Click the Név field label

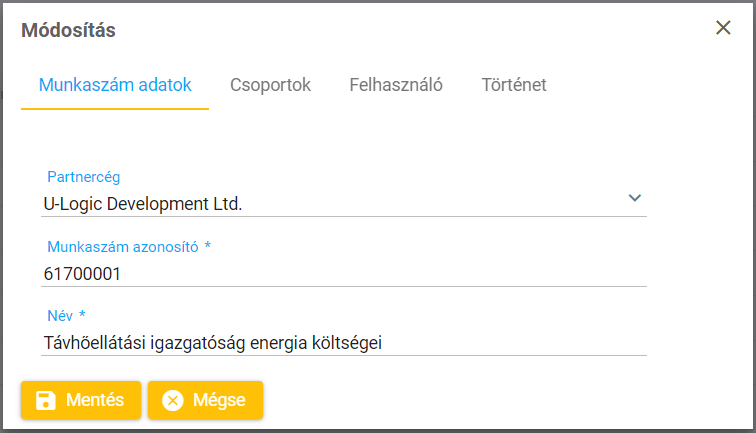pos(61,315)
